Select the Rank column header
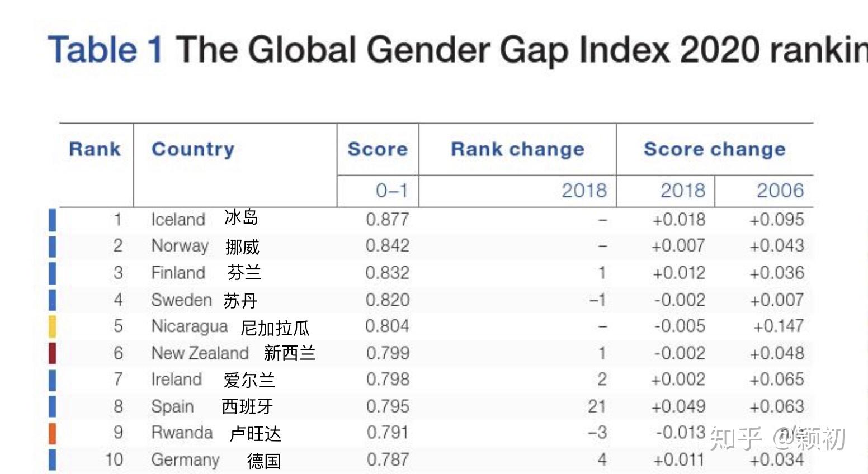 (95, 149)
